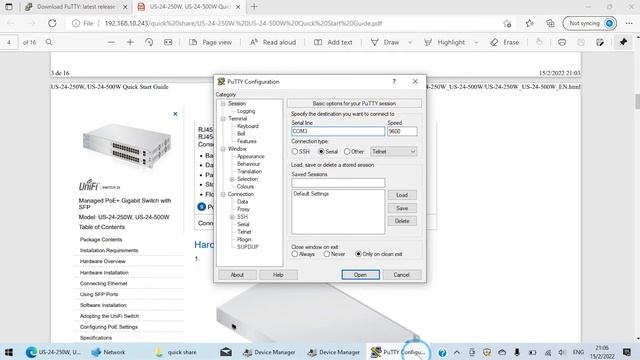Open Mail app from taskbar
The width and height of the screenshot is (640, 360).
click(x=226, y=352)
